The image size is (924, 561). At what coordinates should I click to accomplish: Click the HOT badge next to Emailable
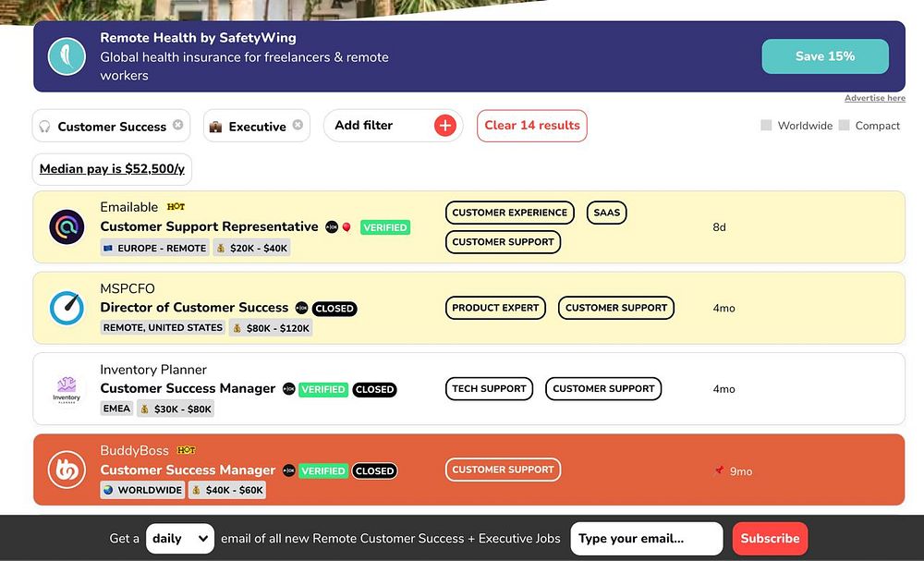(176, 207)
